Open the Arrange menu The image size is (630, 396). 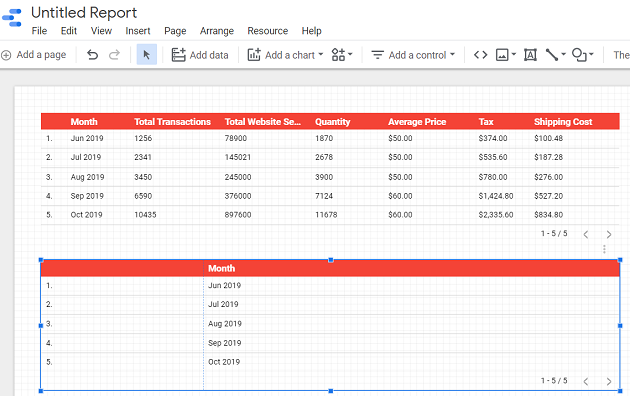[217, 31]
